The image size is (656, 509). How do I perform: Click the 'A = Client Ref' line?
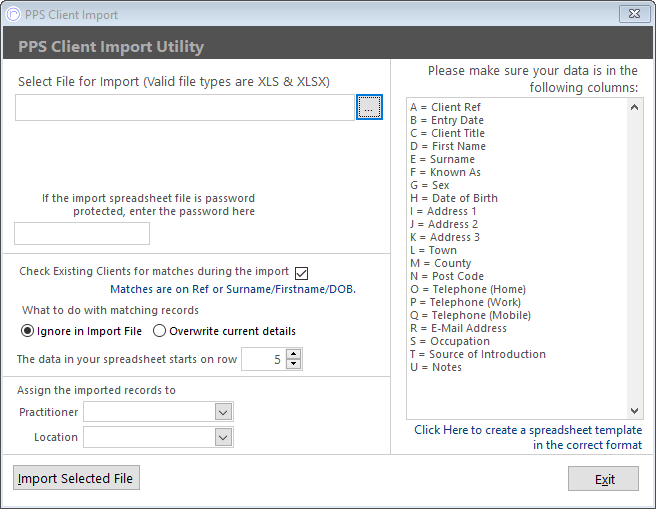446,107
